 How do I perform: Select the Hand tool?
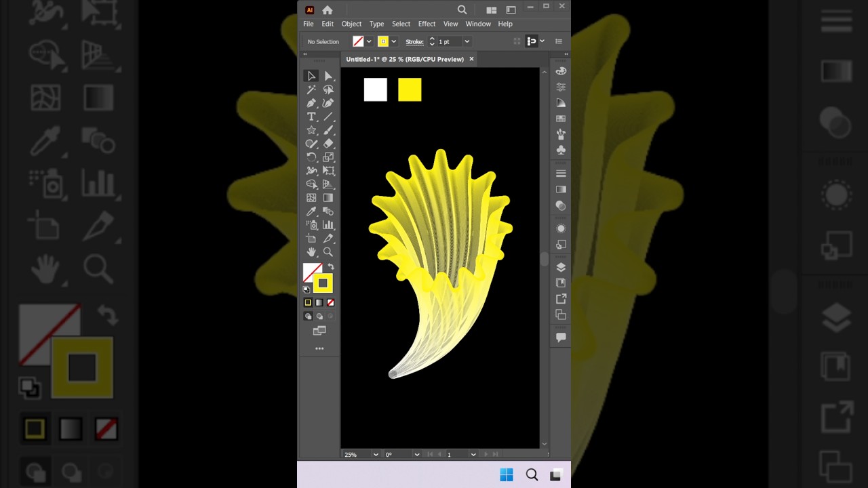pos(311,252)
